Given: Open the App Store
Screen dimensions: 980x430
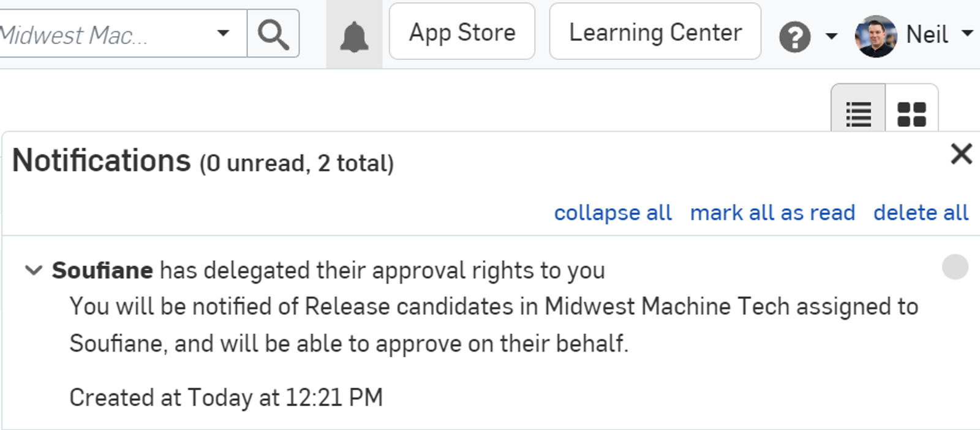Looking at the screenshot, I should pyautogui.click(x=462, y=33).
